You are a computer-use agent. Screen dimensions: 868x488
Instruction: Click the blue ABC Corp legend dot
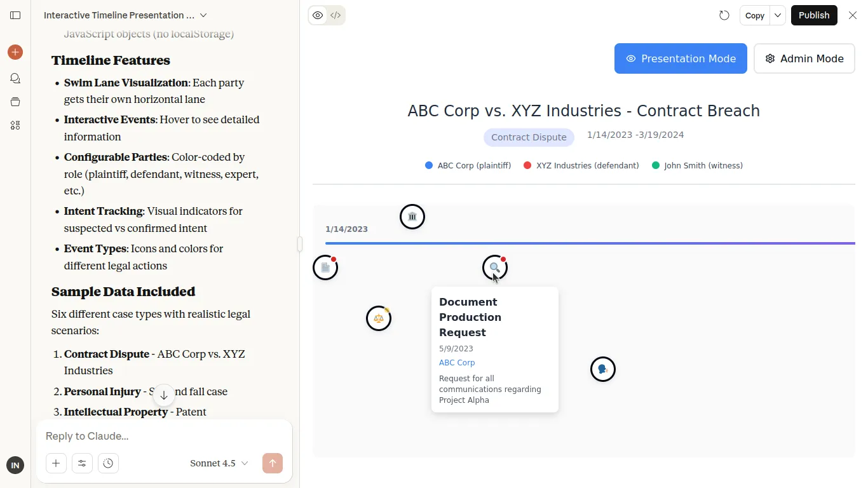point(429,165)
